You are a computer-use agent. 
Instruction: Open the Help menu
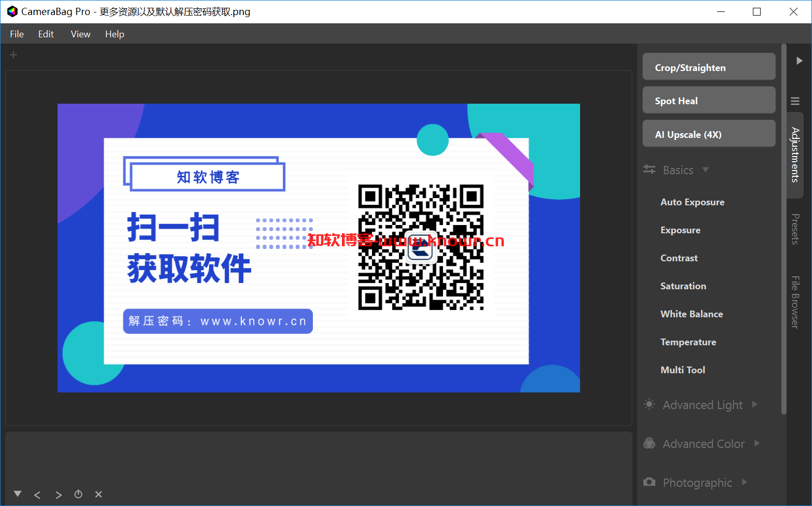pyautogui.click(x=115, y=34)
